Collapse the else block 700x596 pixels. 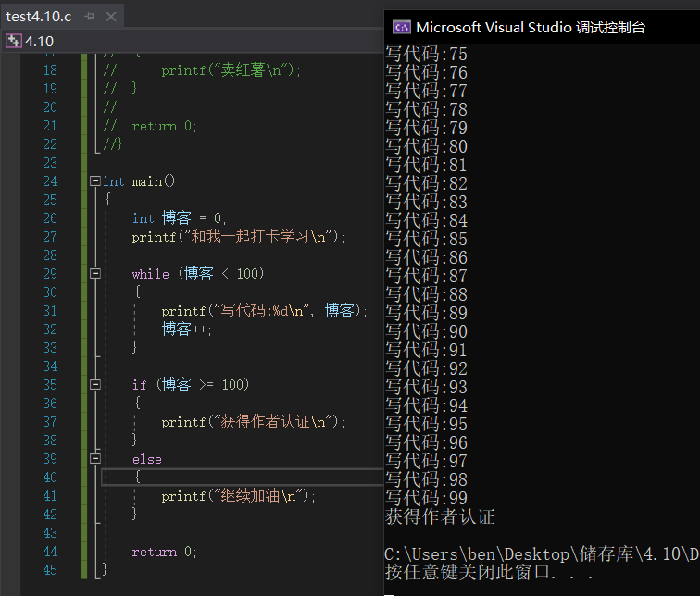(94, 459)
